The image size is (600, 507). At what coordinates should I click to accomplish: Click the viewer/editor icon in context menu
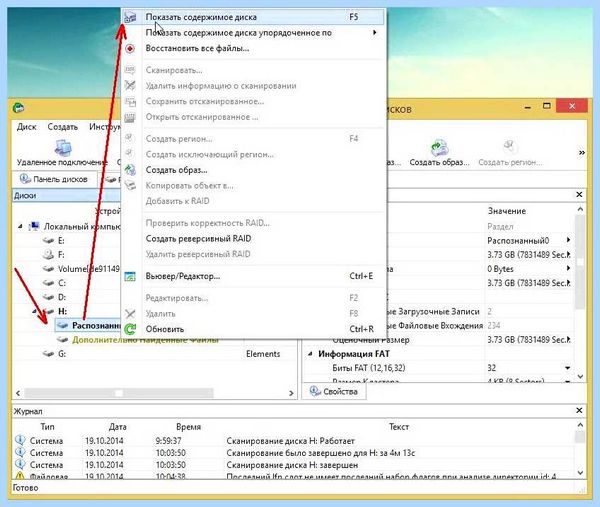[x=130, y=276]
